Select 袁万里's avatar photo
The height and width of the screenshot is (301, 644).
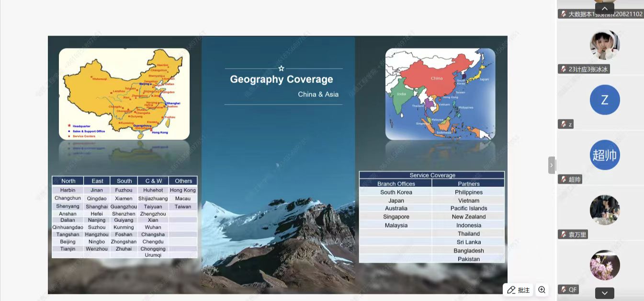click(604, 210)
